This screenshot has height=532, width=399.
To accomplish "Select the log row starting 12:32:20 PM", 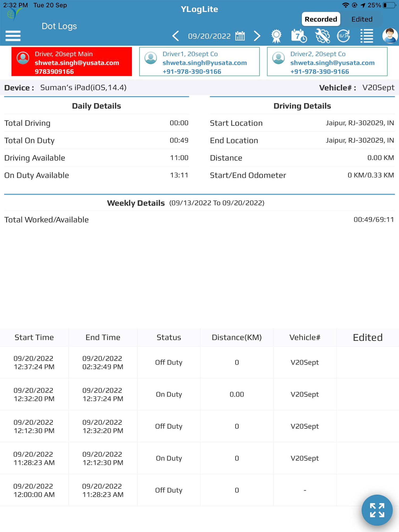I will [199, 394].
